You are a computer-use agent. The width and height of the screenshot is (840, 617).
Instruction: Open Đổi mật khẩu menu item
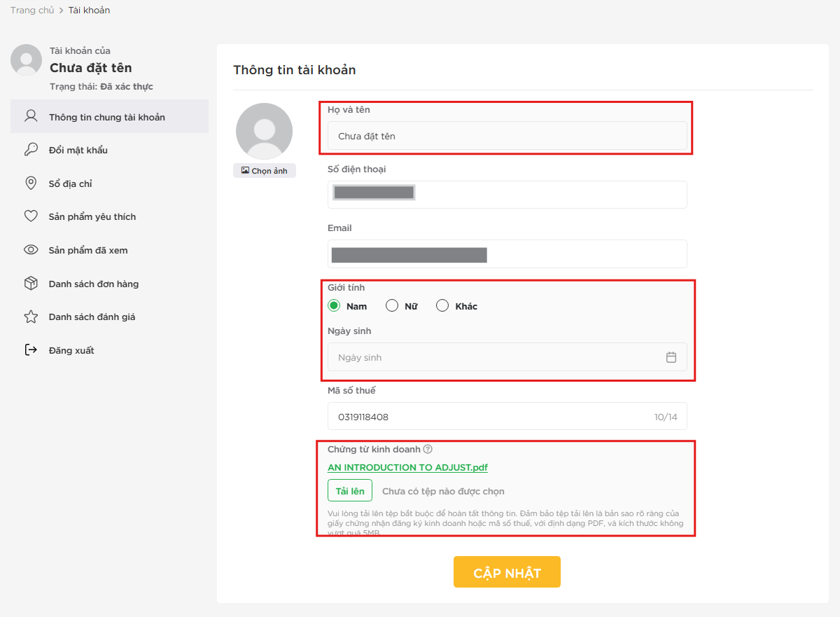point(78,150)
